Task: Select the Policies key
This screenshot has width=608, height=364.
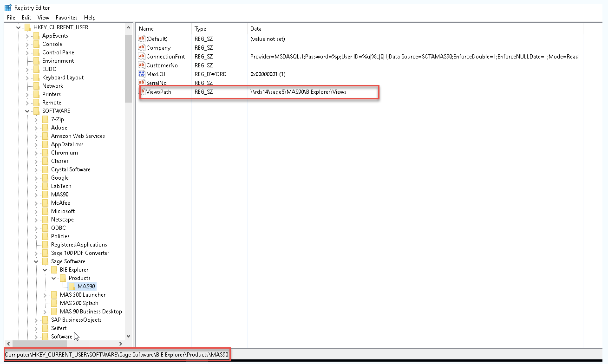Action: coord(60,236)
